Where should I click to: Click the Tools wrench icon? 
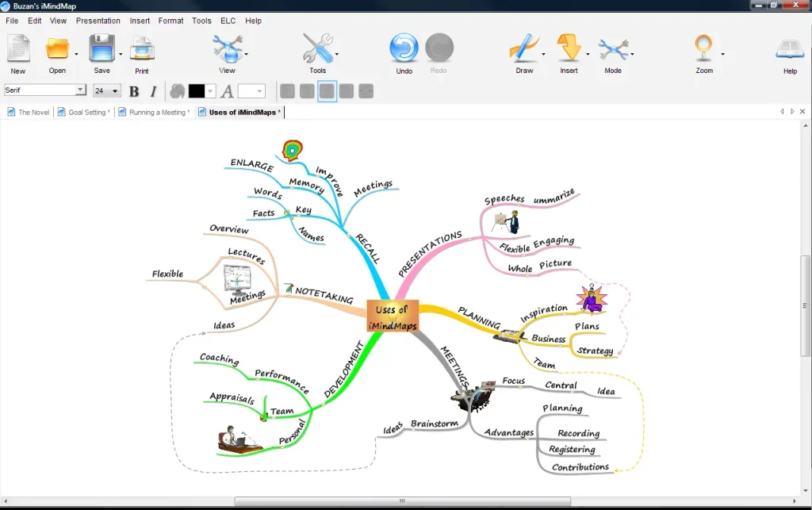[x=317, y=48]
